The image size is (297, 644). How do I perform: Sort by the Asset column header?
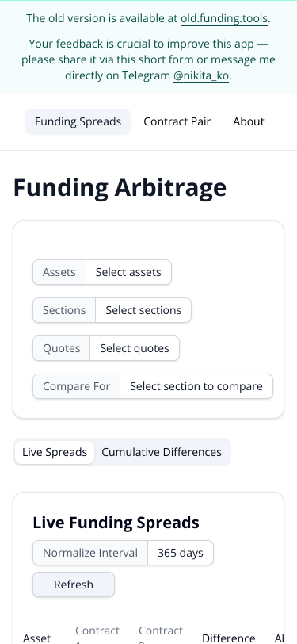[37, 638]
